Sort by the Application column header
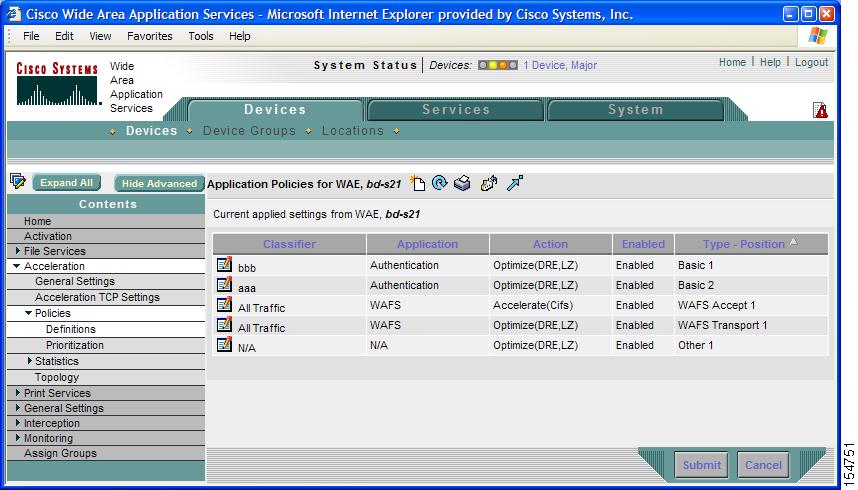This screenshot has height=490, width=858. [427, 244]
